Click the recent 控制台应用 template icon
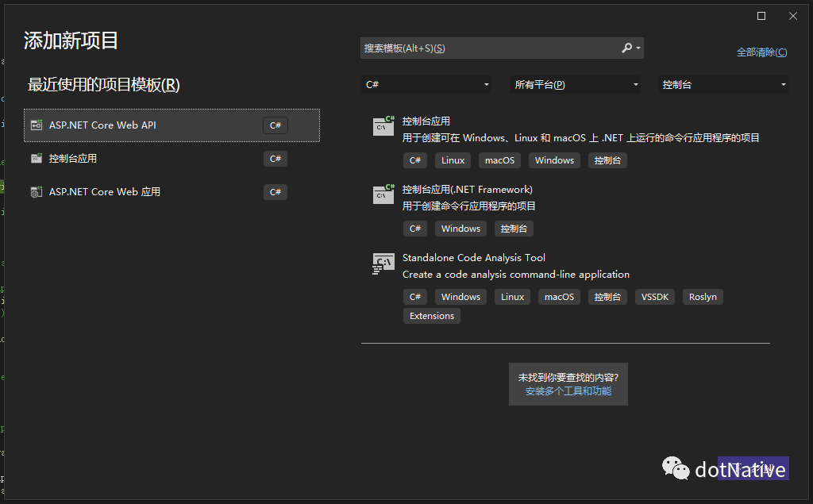 click(37, 158)
